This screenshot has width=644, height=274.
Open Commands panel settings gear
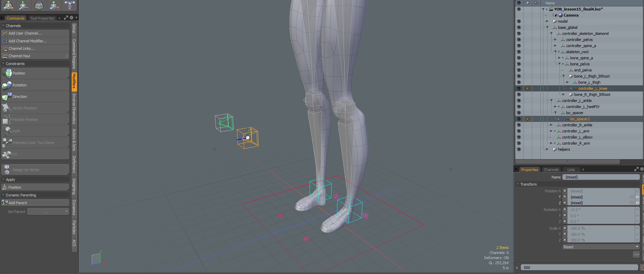click(71, 18)
